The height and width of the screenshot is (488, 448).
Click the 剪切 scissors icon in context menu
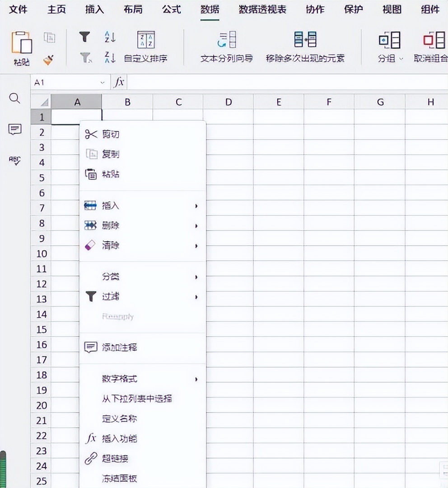point(90,134)
